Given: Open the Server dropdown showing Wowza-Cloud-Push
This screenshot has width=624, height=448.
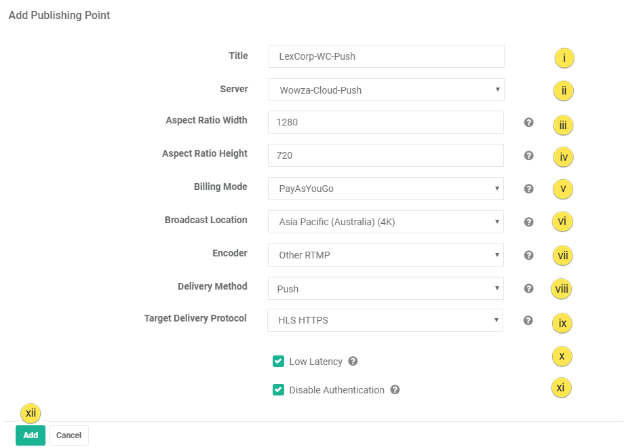Looking at the screenshot, I should pos(386,89).
